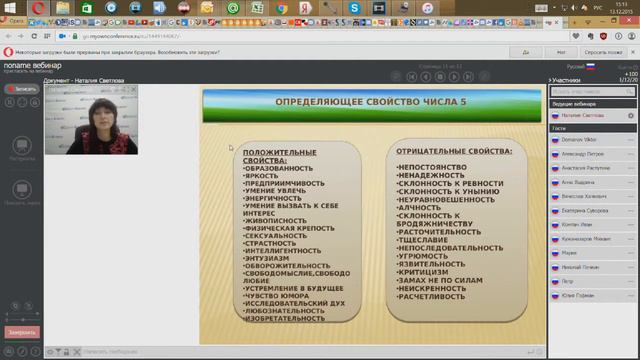The image size is (640, 360).
Task: Click the third round icon under the record button
Action: click(35, 102)
